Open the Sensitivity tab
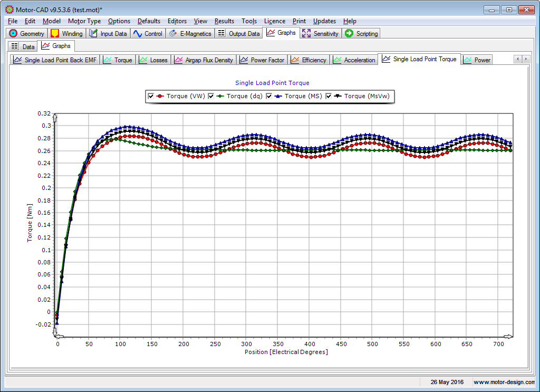Viewport: 540px width, 392px height. tap(320, 33)
